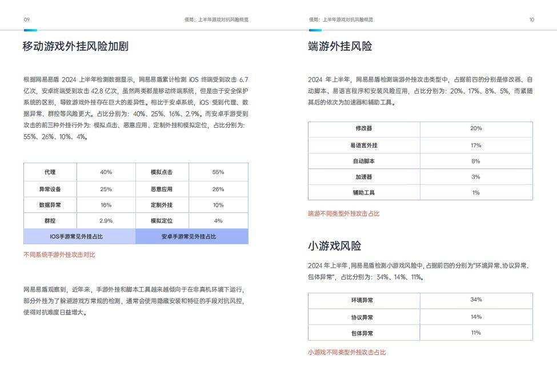This screenshot has width=557, height=392.
Task: Click the heading 小游戏风险
Action: (x=335, y=246)
